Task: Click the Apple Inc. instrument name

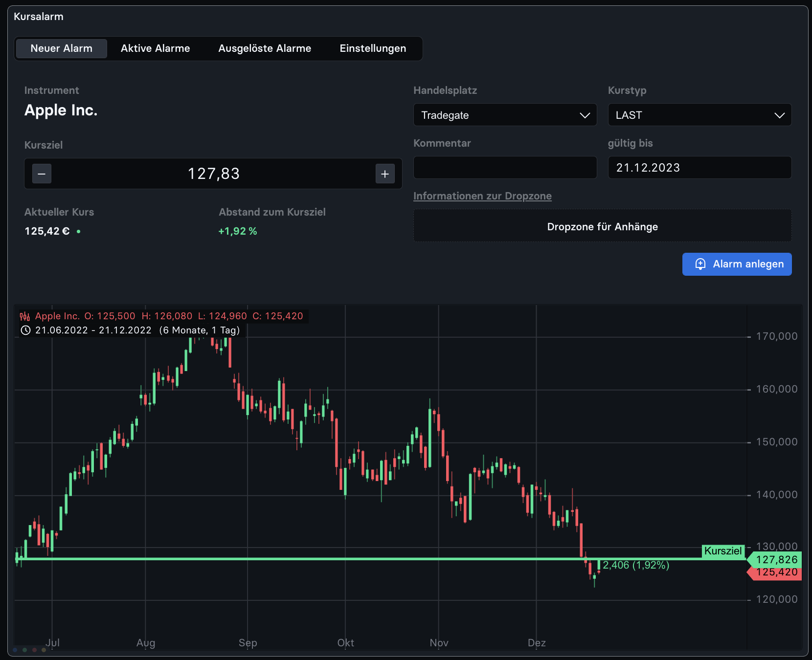Action: [61, 110]
